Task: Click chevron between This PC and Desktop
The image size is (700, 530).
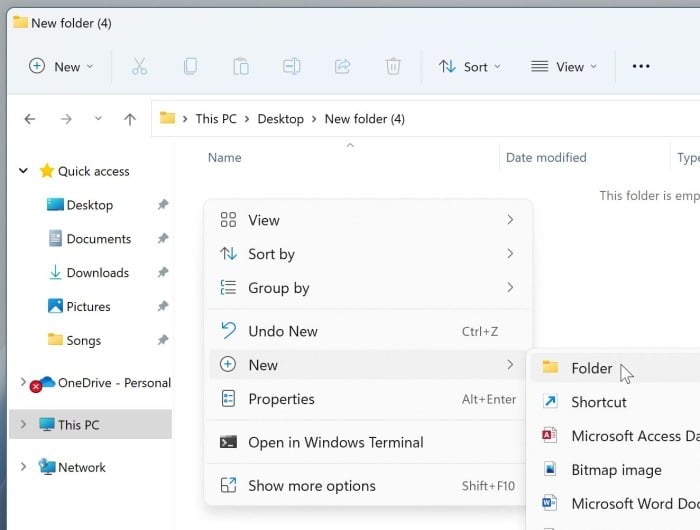Action: pos(246,119)
